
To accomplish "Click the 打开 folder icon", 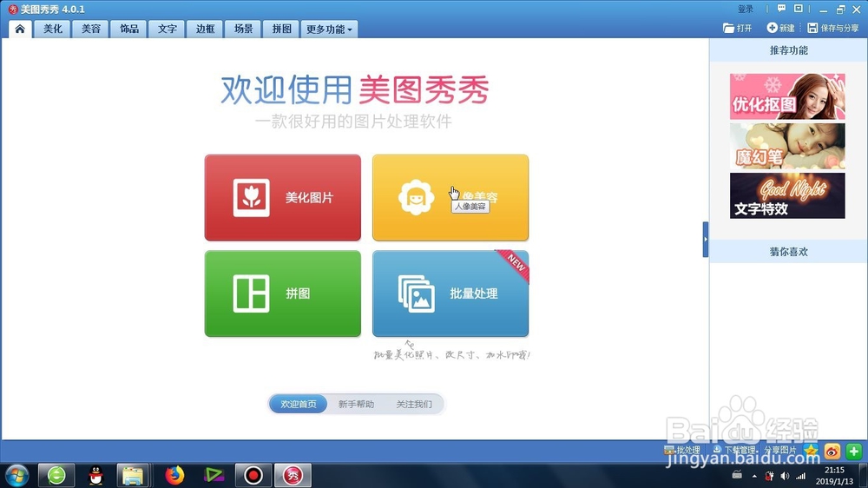I will [x=728, y=28].
